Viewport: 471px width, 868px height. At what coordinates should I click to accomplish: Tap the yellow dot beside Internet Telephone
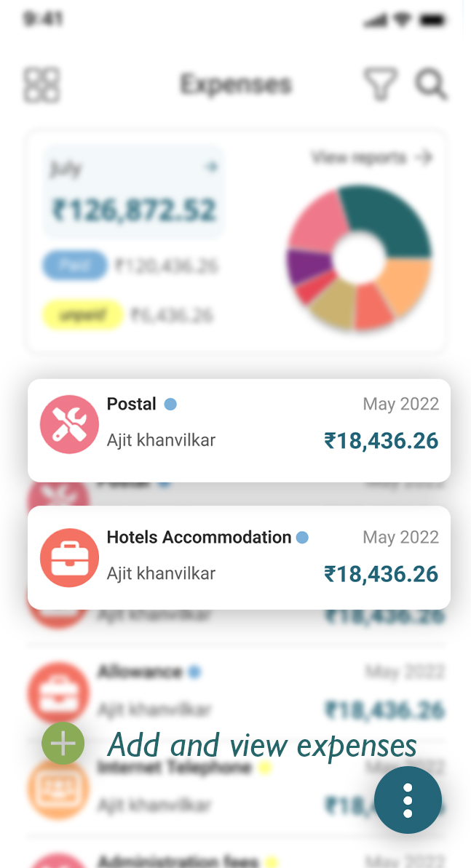(264, 768)
